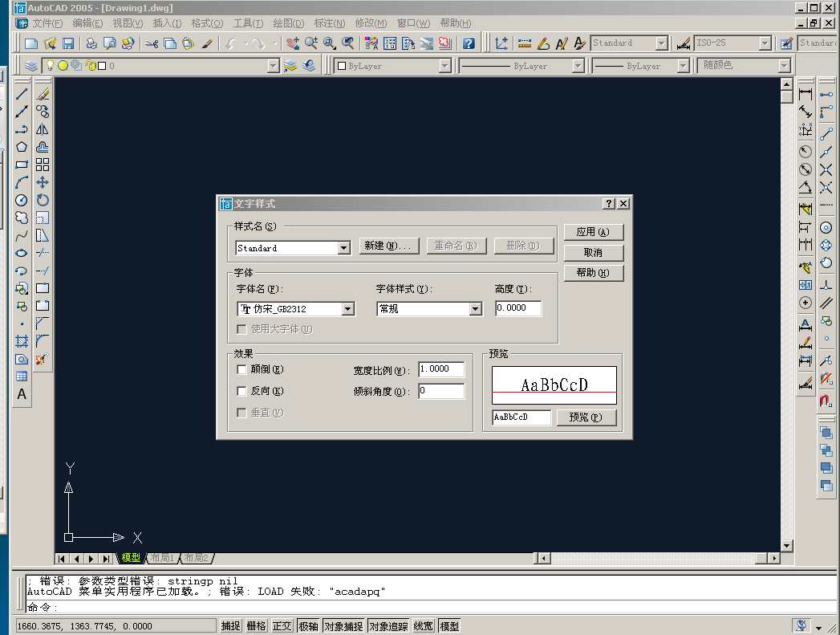Screen dimensions: 840x635
Task: Toggle 对象追踪 object tracking
Action: [389, 626]
